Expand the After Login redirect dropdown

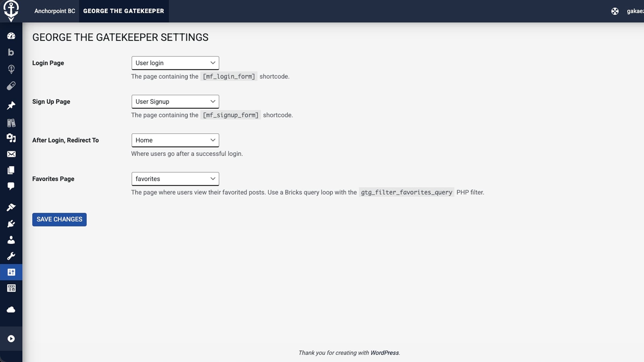tap(175, 140)
